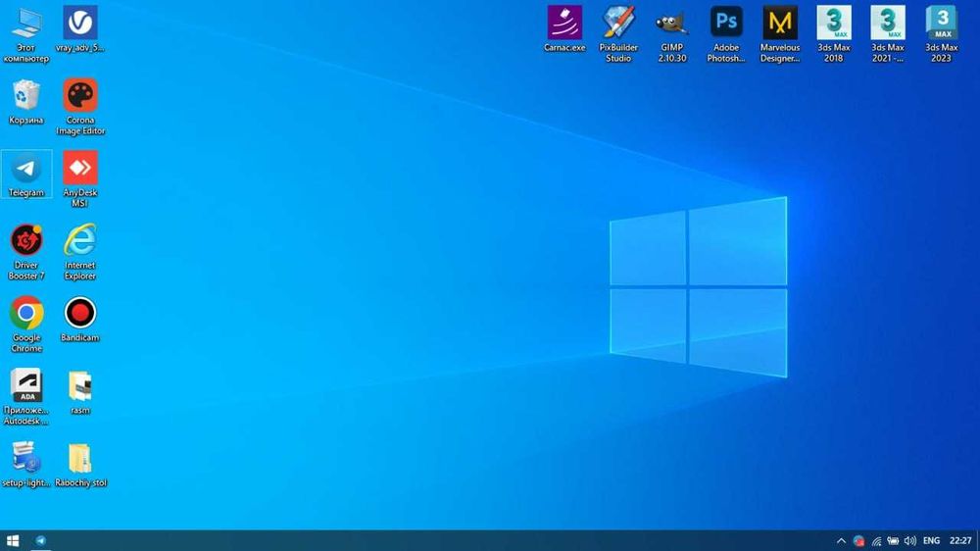980x551 pixels.
Task: Open Adobe Photoshop shortcut
Action: 726,34
